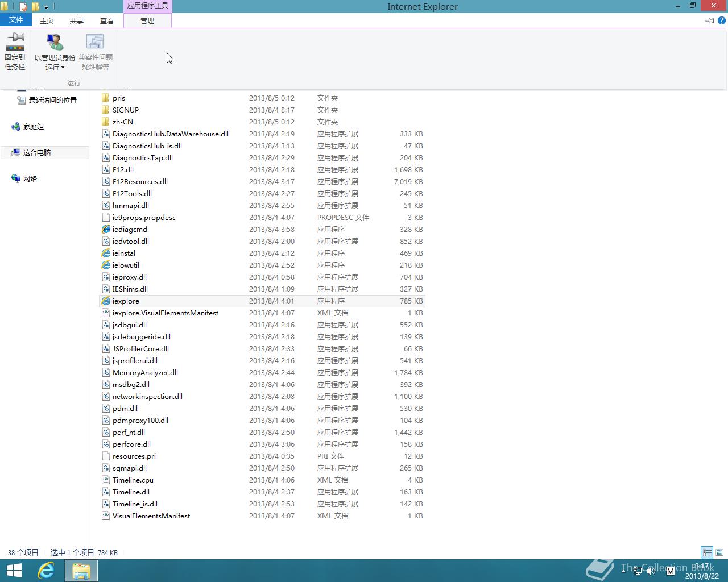728x582 pixels.
Task: Select DiagnosticsHub.DataWarehouse.dll file name
Action: tap(171, 134)
